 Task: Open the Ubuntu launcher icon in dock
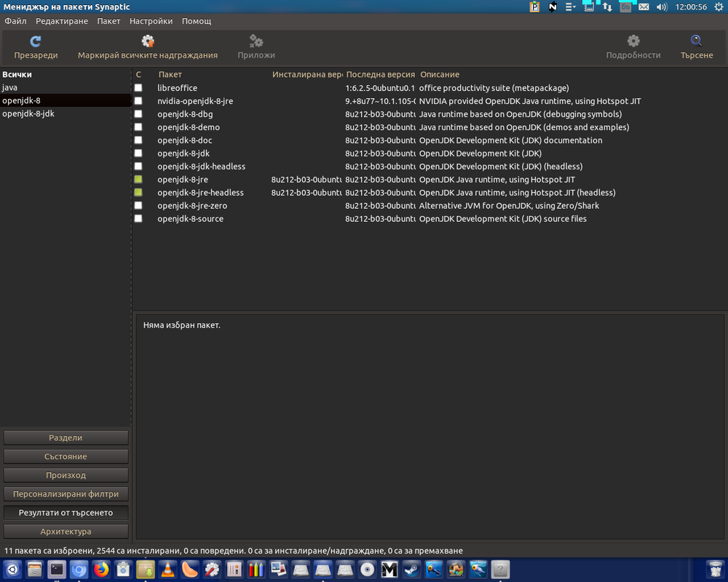[12, 570]
